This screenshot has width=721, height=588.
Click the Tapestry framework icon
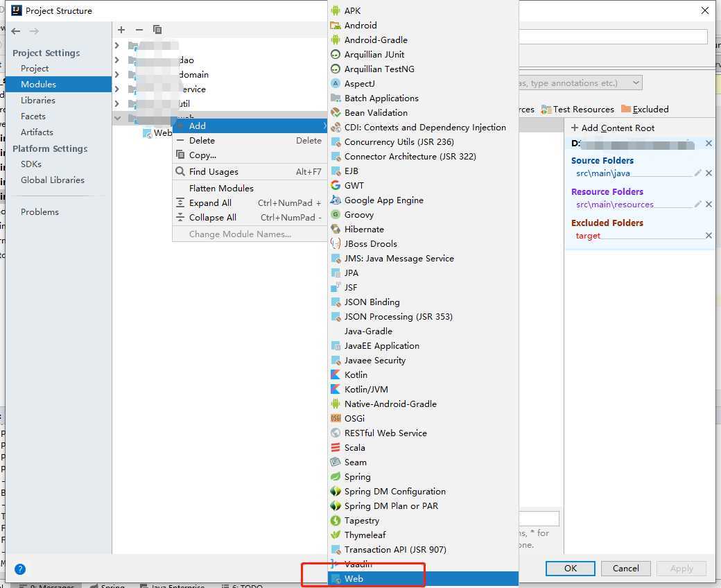click(336, 521)
